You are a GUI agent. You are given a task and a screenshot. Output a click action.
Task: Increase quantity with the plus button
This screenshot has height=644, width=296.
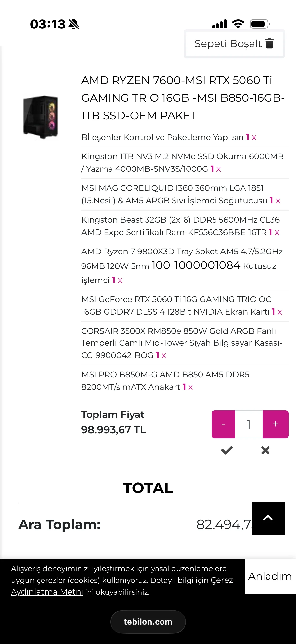[275, 424]
